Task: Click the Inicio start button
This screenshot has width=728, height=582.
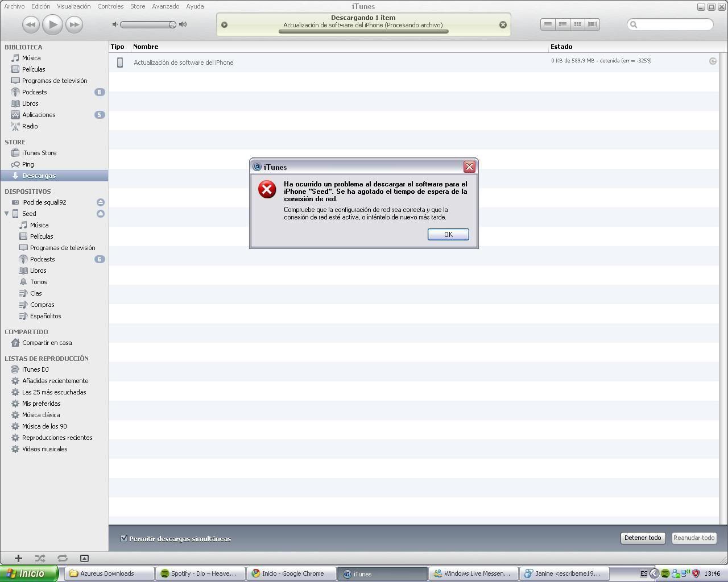Action: pos(29,573)
